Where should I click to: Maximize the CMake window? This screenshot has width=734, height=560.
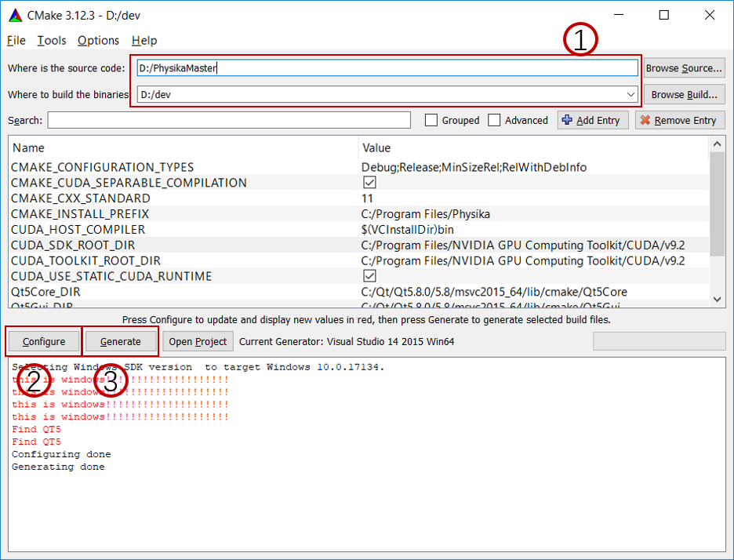tap(663, 15)
